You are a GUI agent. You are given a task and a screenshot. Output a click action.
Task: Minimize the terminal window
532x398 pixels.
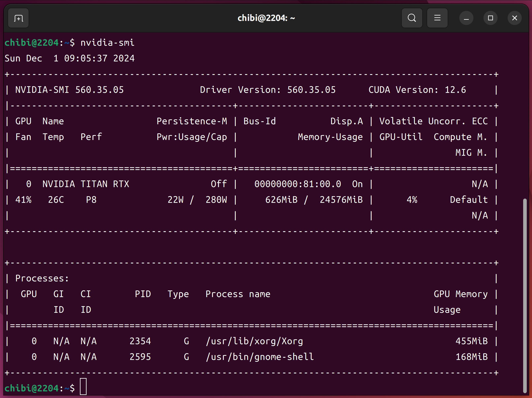point(466,18)
